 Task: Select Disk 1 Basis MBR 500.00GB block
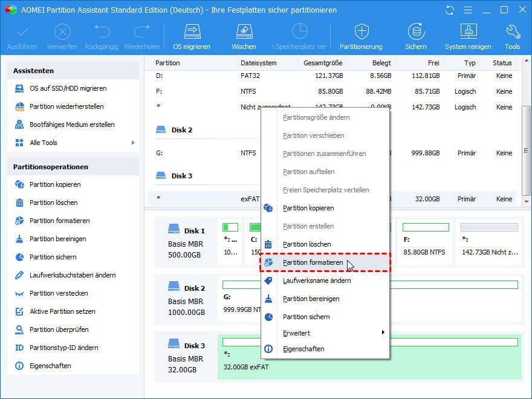186,242
